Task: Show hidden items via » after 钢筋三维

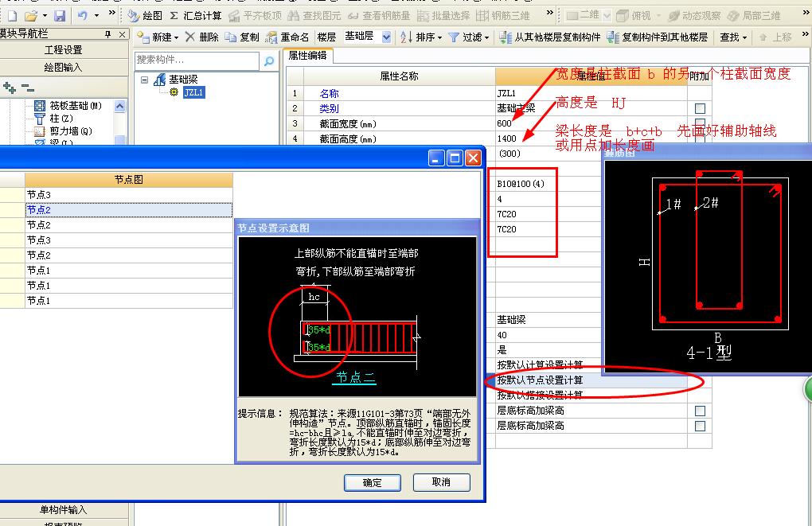Action: tap(549, 13)
